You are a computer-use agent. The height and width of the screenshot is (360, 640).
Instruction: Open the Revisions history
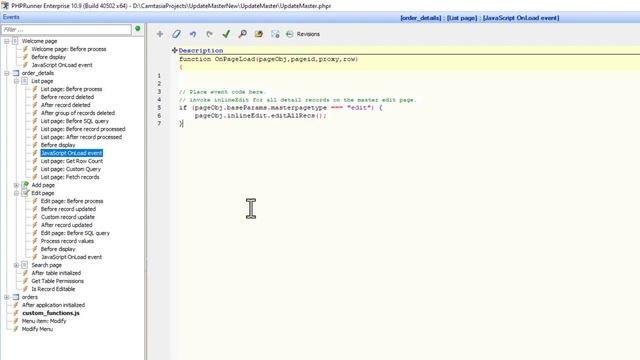click(x=303, y=34)
